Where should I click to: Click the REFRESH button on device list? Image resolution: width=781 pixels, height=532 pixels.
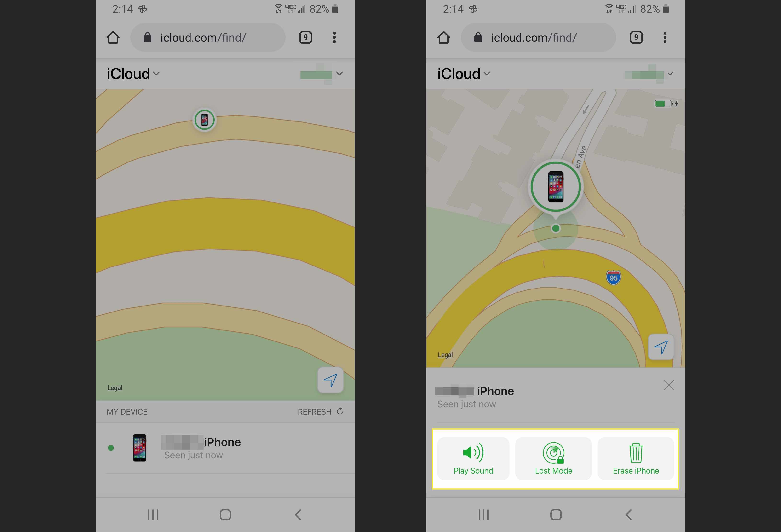pos(321,411)
